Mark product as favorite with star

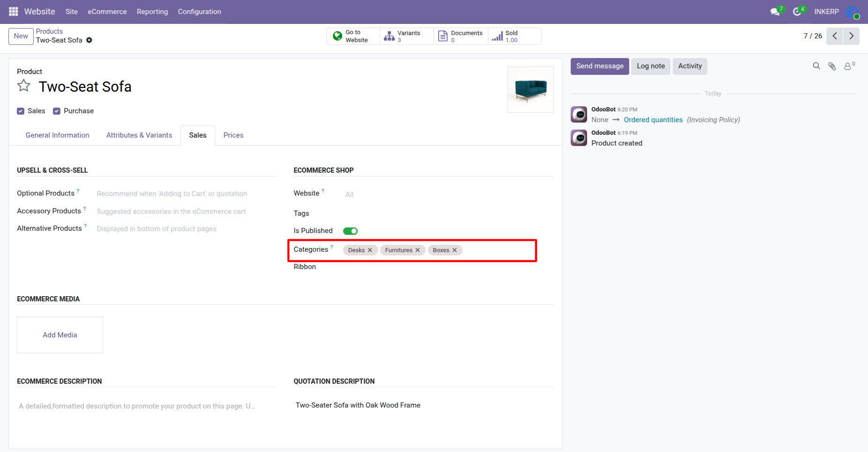(x=24, y=86)
